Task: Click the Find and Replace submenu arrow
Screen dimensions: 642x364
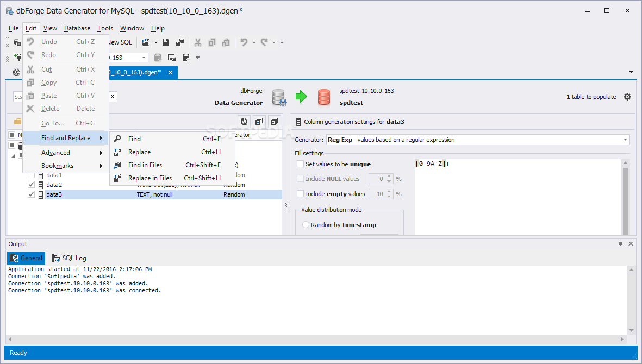Action: tap(101, 138)
